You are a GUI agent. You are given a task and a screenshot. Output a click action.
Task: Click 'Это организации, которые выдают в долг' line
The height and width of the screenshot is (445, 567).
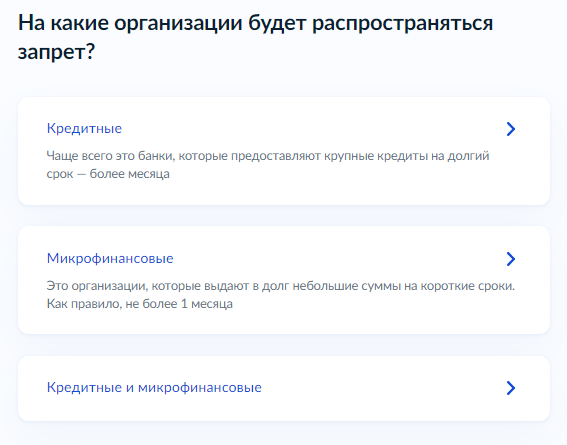point(281,286)
